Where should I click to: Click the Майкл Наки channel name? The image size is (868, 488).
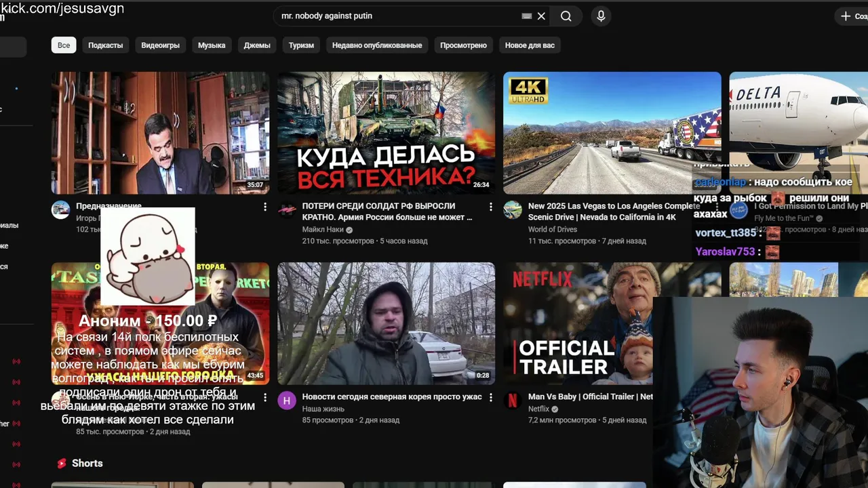point(323,230)
